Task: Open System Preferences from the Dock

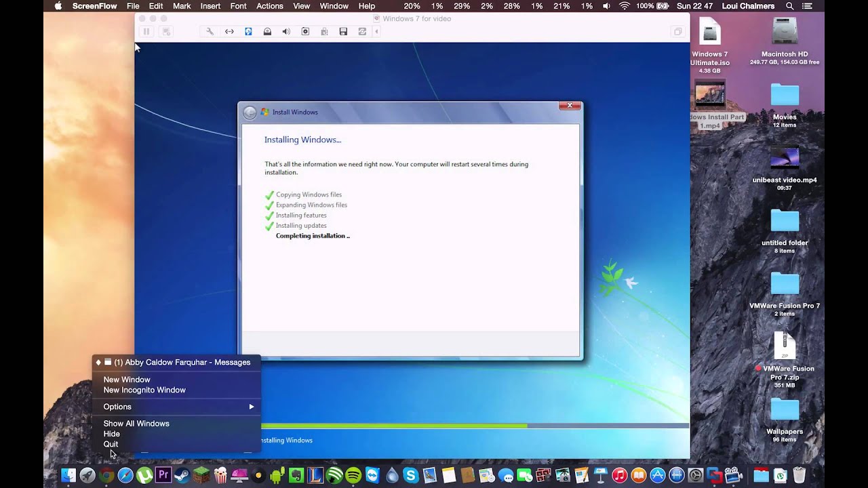Action: click(x=695, y=475)
